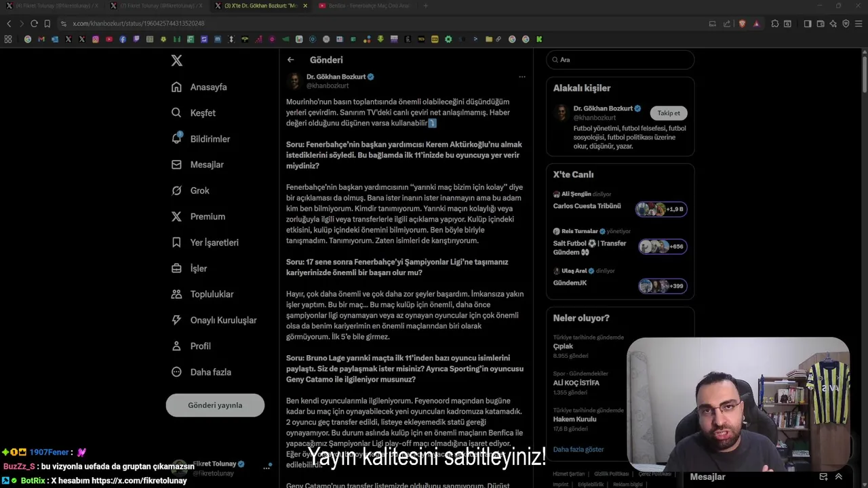Open Mesajlar in the left sidebar
The height and width of the screenshot is (488, 868).
point(198,165)
